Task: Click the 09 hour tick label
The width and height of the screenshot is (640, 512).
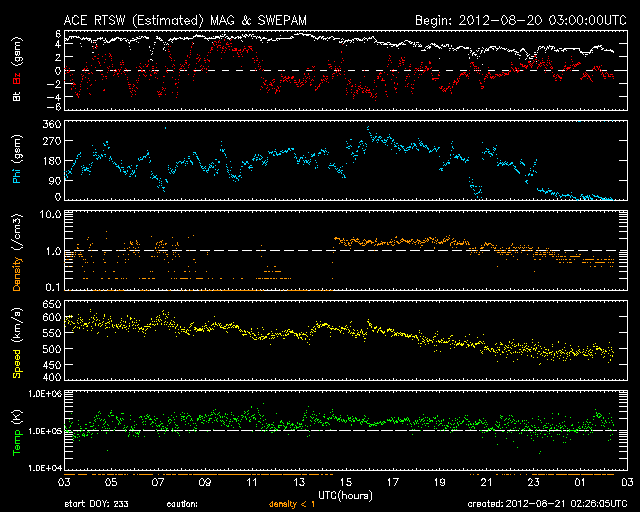Action: 205,483
